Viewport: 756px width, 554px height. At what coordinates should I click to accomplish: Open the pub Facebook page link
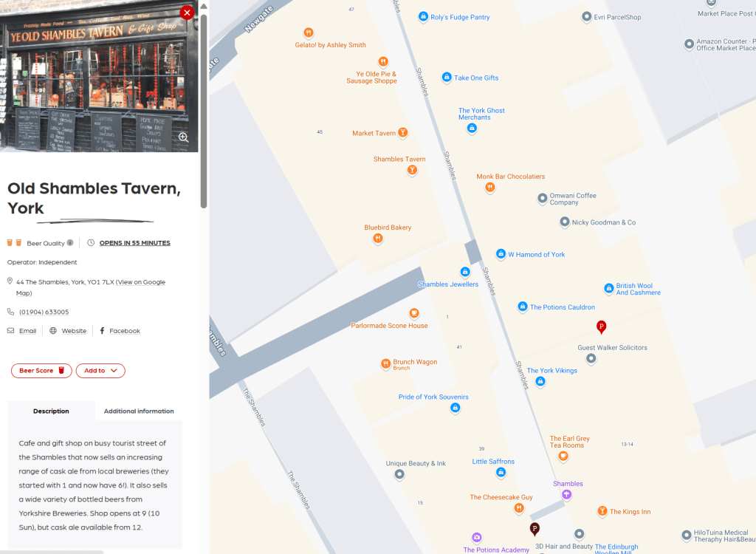(124, 331)
